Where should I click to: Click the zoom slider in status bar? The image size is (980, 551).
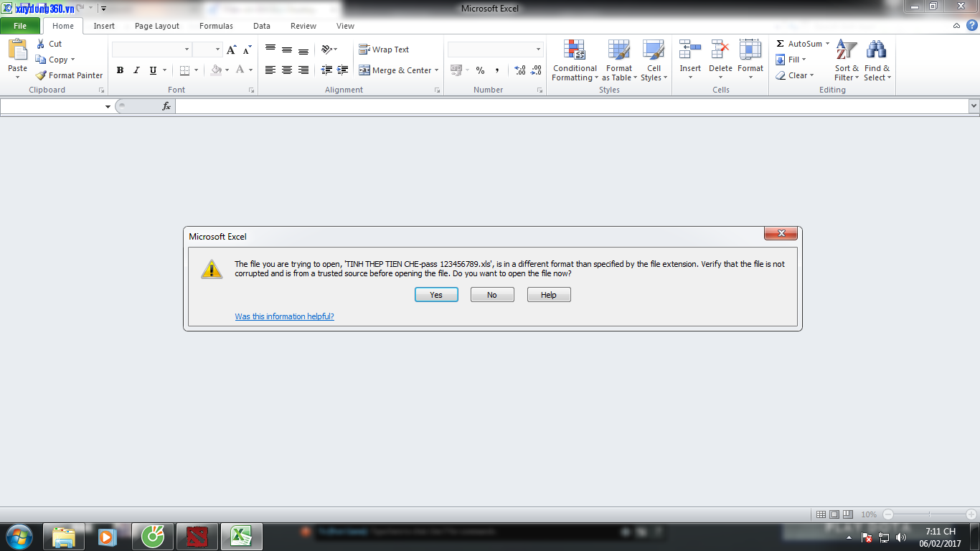click(x=930, y=514)
